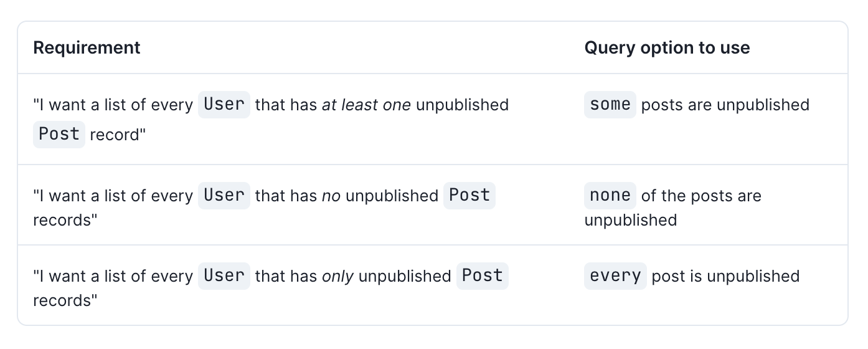Click the Post code tag before "record"
Image resolution: width=868 pixels, height=349 pixels.
tap(59, 134)
